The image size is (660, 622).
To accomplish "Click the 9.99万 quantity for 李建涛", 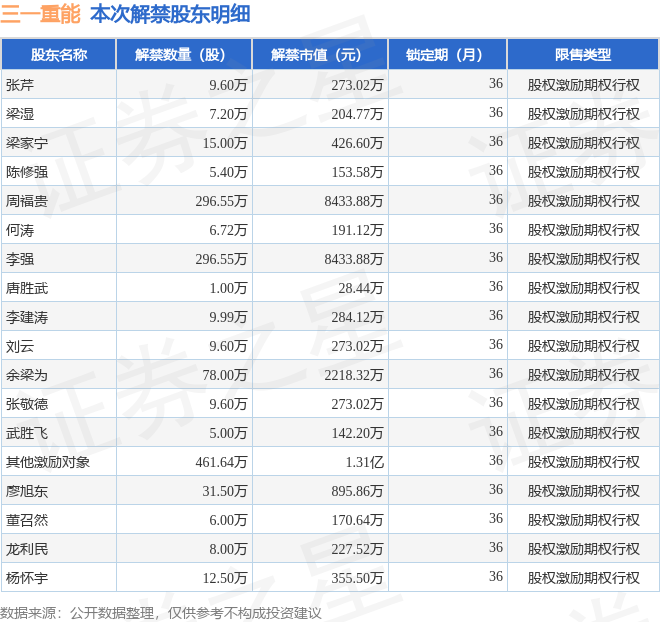I will coord(228,317).
